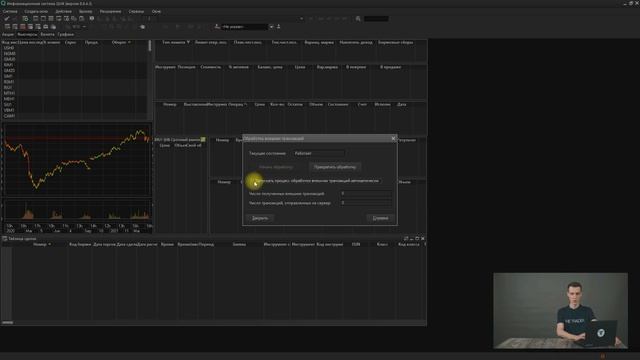
Task: Click the received external transactions count field
Action: click(x=366, y=193)
